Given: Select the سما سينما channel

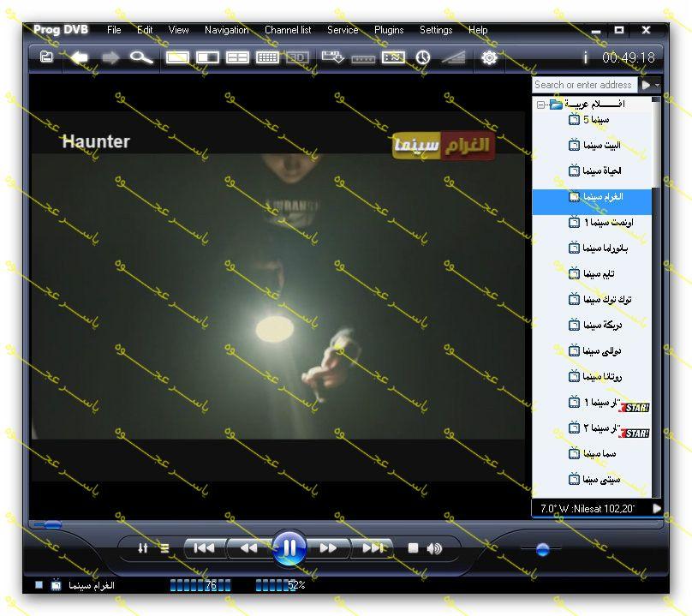Looking at the screenshot, I should pyautogui.click(x=592, y=454).
